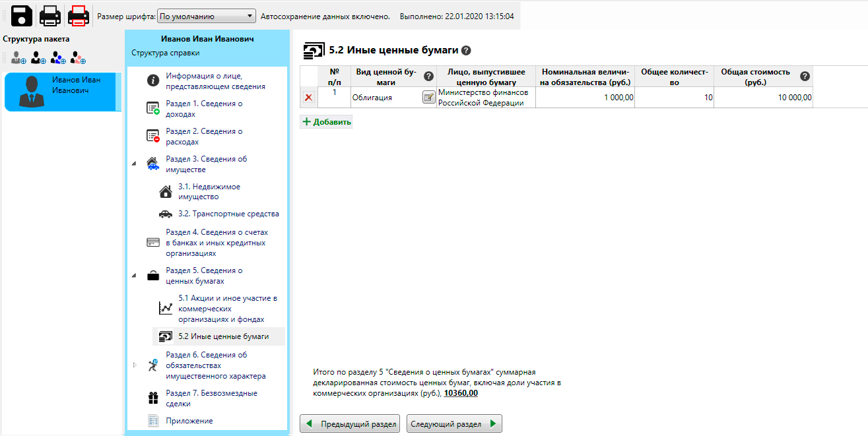The width and height of the screenshot is (868, 436).
Task: Click the row number 1 cell
Action: click(x=334, y=98)
